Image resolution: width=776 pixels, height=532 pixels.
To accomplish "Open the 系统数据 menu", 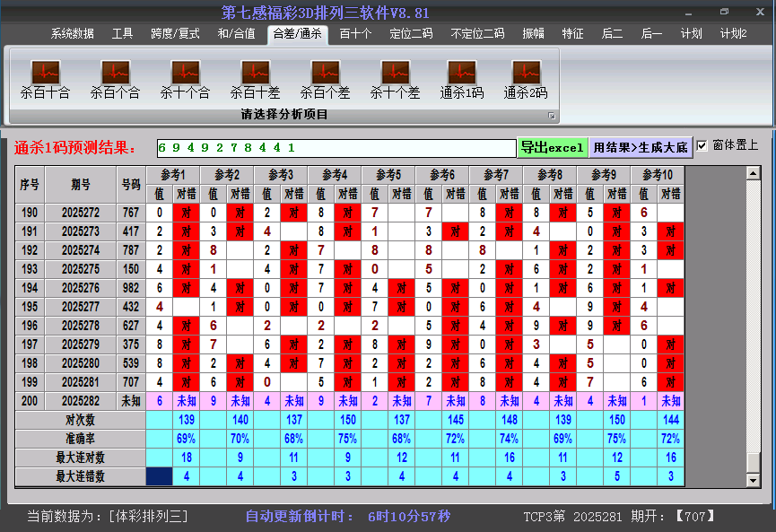I will coord(72,34).
